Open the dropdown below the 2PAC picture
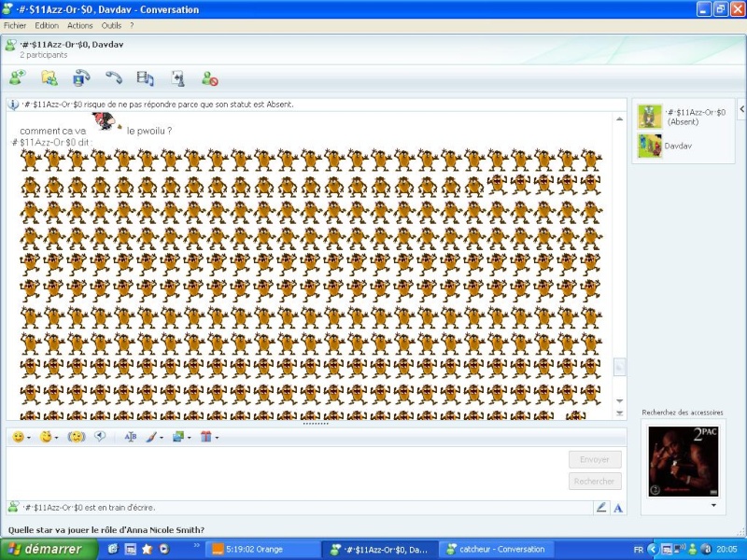This screenshot has width=747, height=560. tap(713, 505)
